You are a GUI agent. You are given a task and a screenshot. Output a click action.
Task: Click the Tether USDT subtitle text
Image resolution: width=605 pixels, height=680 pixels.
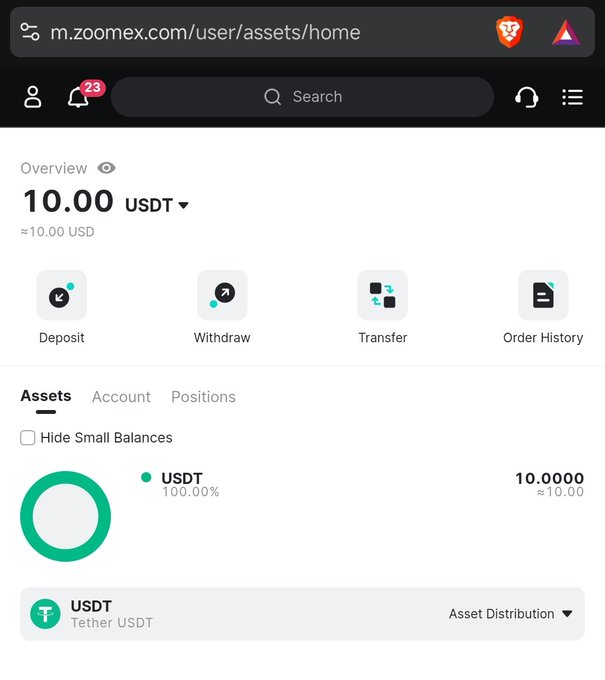click(112, 623)
